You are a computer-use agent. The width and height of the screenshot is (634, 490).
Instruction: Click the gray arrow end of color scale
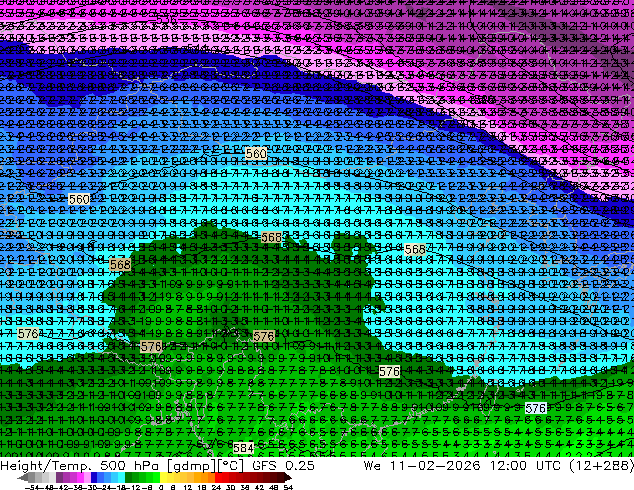[x=23, y=477]
